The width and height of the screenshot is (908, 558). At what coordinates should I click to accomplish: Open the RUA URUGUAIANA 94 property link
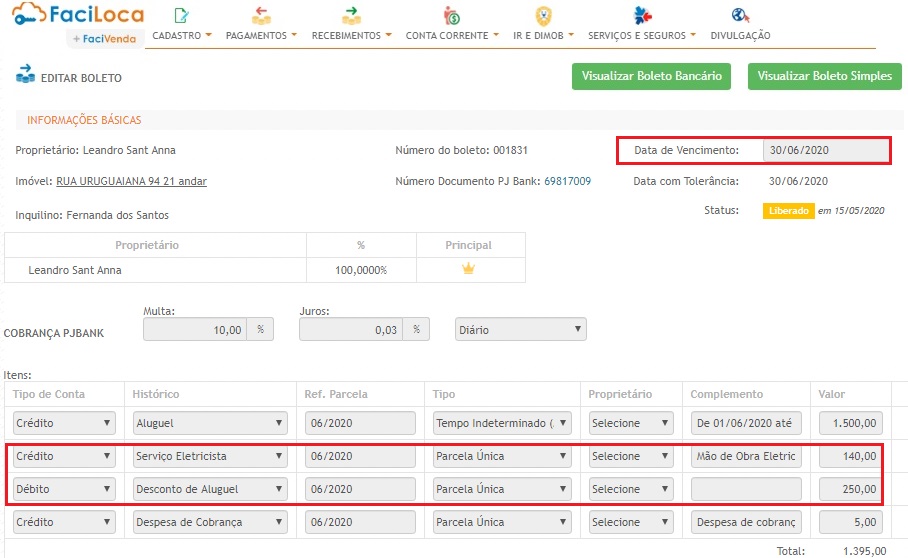(x=131, y=182)
